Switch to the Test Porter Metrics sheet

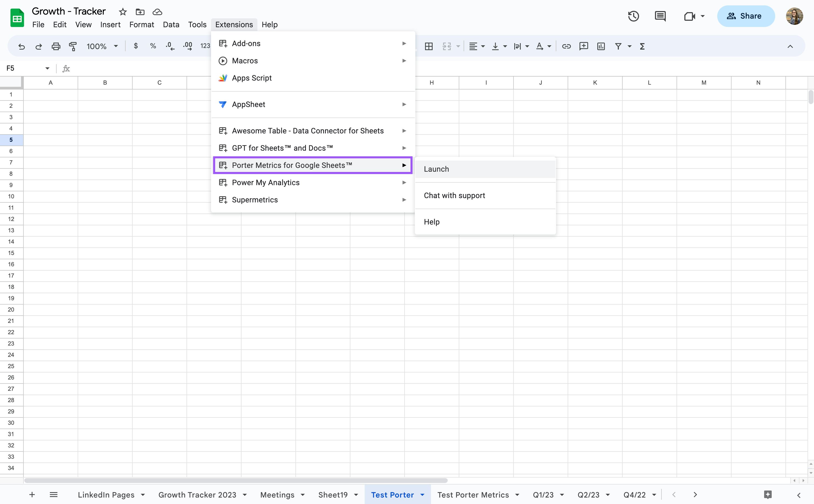tap(473, 495)
